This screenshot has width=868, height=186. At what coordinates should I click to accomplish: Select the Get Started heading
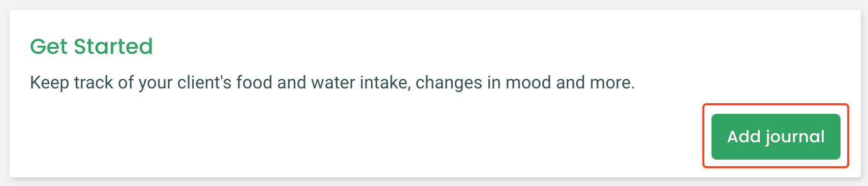click(x=91, y=46)
